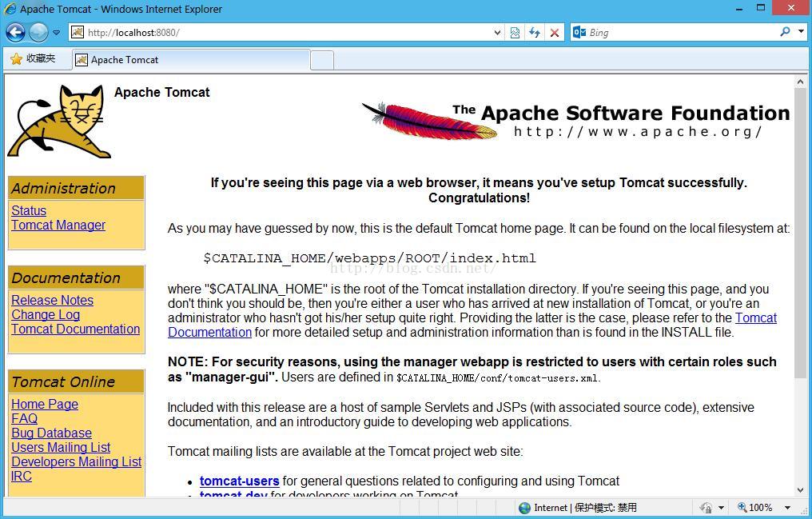The image size is (812, 519).
Task: Click the Administration section header
Action: point(76,188)
